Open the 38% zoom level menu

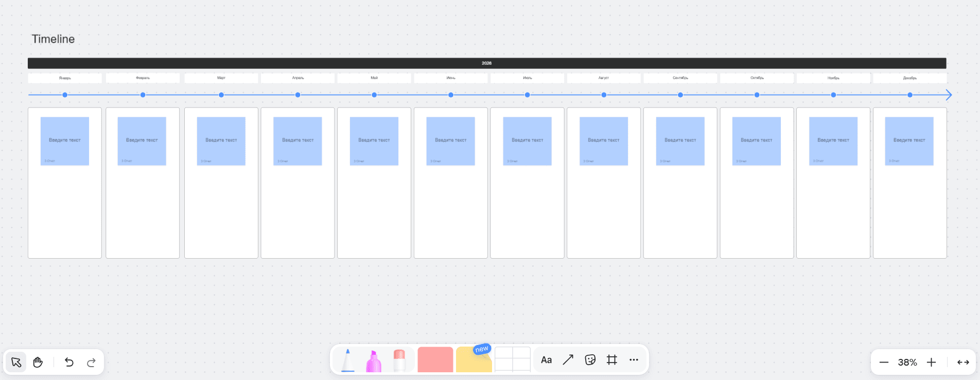(907, 363)
